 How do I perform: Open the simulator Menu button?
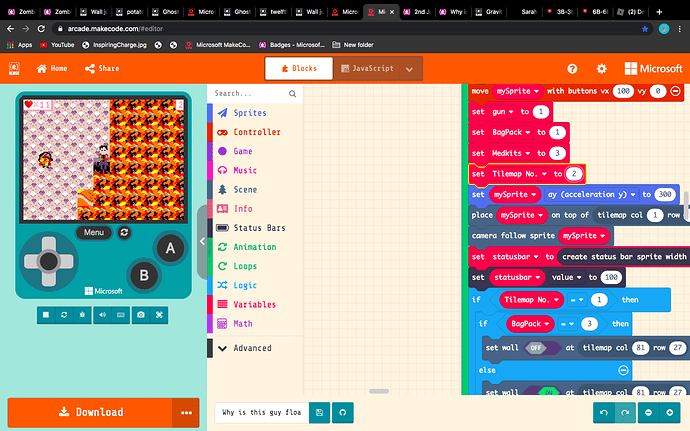coord(94,232)
